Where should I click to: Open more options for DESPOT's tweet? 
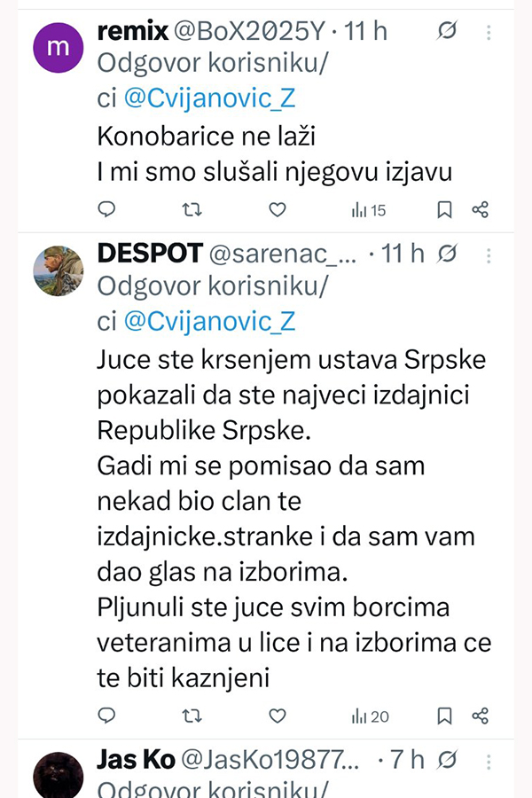[x=489, y=254]
